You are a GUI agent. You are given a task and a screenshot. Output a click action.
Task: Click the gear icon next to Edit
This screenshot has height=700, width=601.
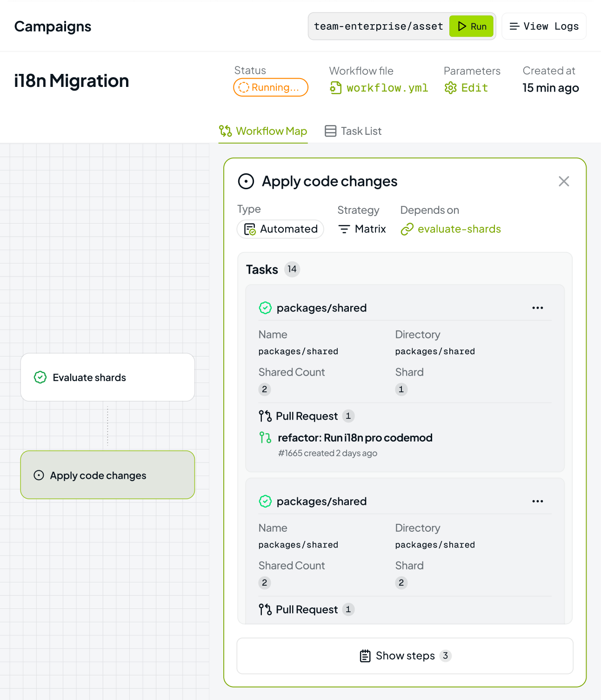click(450, 87)
